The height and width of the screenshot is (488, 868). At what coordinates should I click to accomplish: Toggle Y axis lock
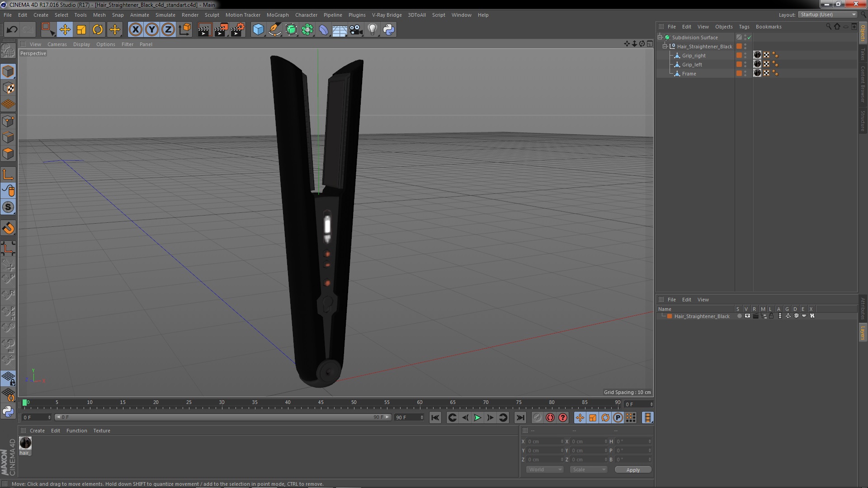tap(152, 30)
